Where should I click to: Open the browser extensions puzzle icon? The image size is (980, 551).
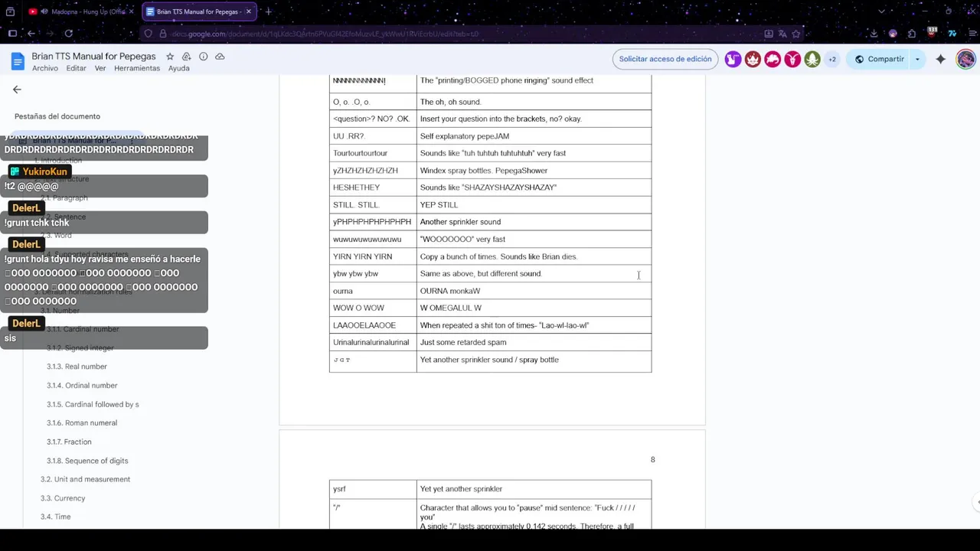(x=912, y=34)
